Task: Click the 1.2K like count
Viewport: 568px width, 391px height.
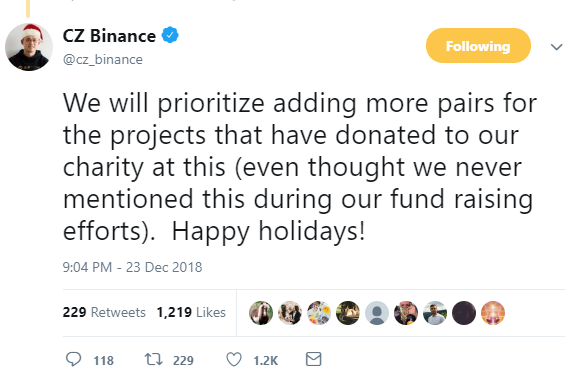Action: [x=266, y=361]
